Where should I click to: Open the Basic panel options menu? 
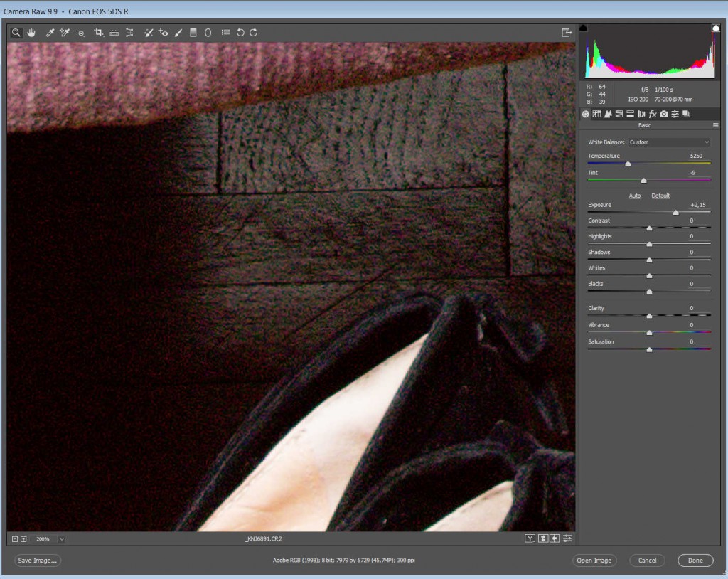point(715,125)
